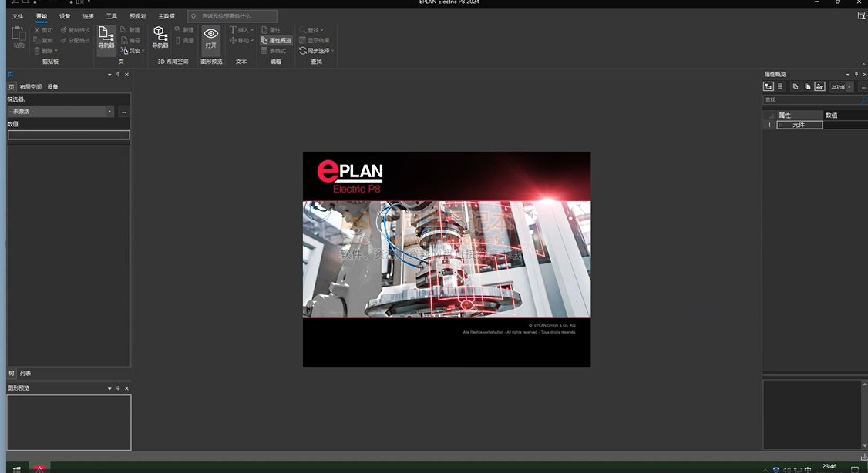
Task: Click the page 导航器 (Navigator) ribbon icon
Action: [106, 37]
